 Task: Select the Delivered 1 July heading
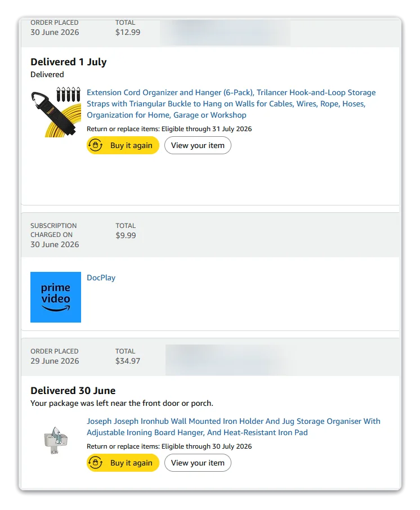tap(69, 62)
